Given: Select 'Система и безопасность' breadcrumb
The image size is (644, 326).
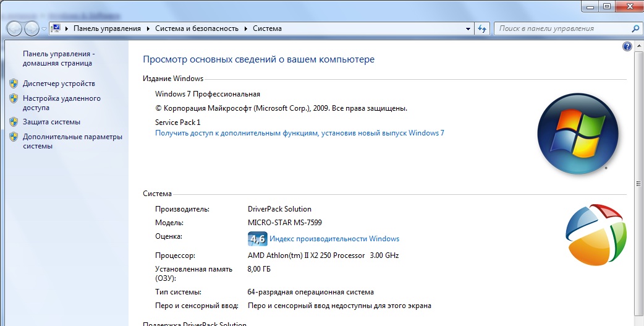Looking at the screenshot, I should click(x=197, y=28).
